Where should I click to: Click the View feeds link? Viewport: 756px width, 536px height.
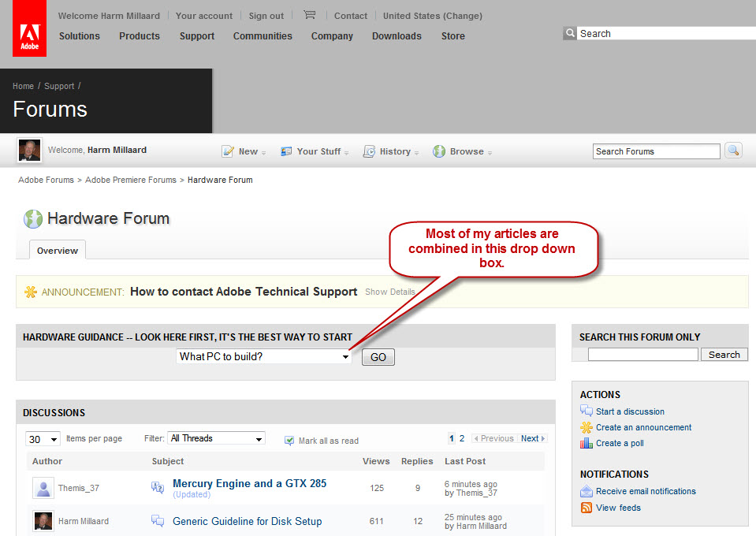[x=619, y=508]
